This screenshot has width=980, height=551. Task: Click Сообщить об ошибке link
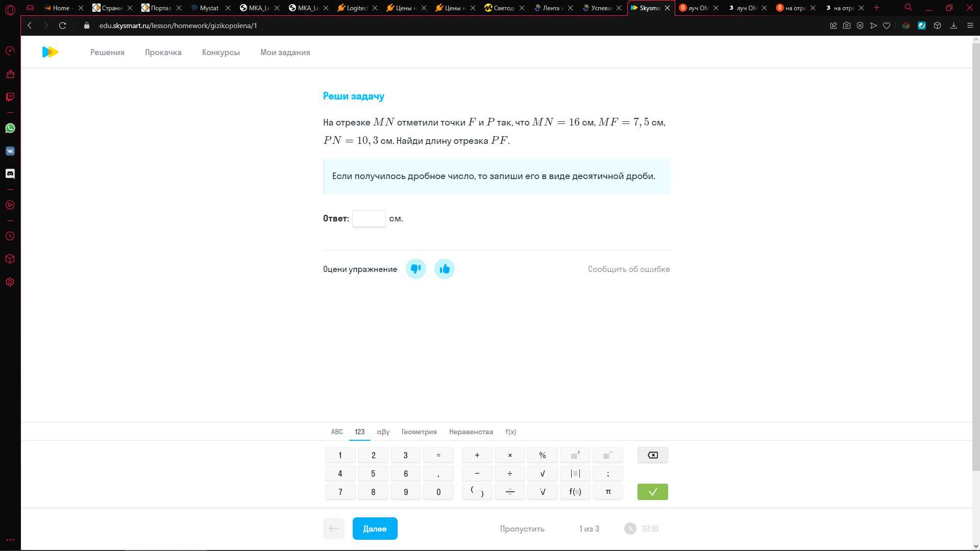click(x=628, y=269)
